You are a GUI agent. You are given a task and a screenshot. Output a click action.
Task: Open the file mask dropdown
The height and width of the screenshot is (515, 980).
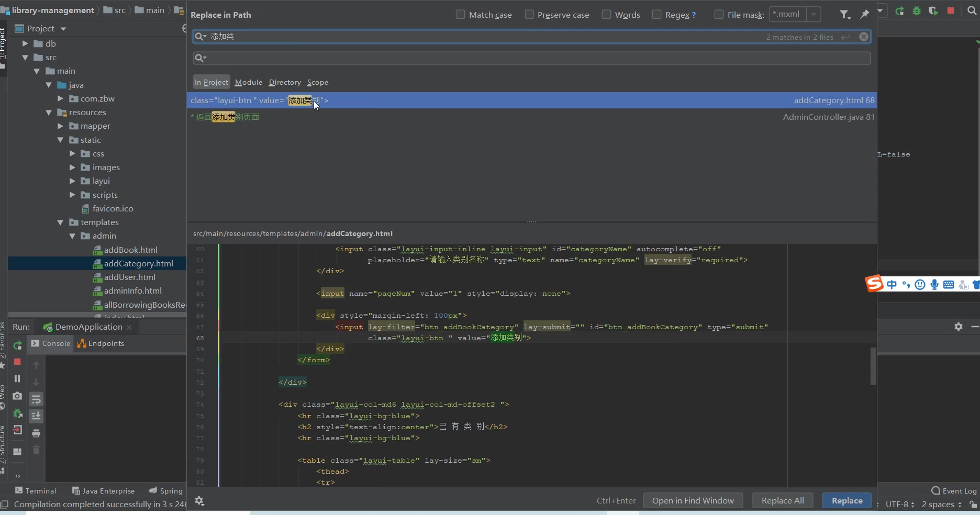tap(814, 15)
